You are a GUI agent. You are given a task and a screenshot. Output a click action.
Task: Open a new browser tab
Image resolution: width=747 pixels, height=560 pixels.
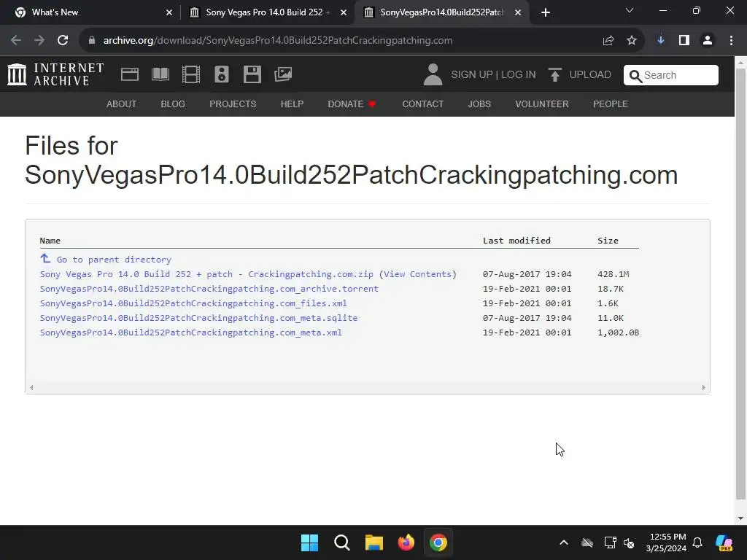point(546,12)
